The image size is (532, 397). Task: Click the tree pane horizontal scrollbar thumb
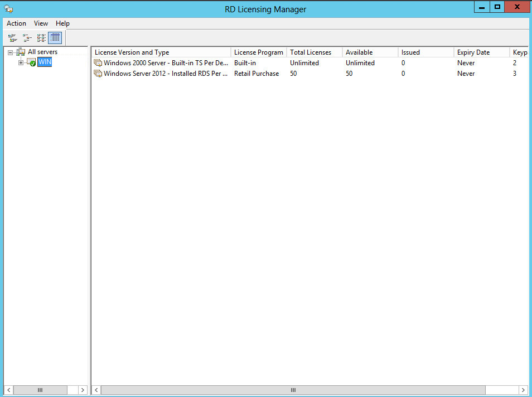[x=40, y=390]
